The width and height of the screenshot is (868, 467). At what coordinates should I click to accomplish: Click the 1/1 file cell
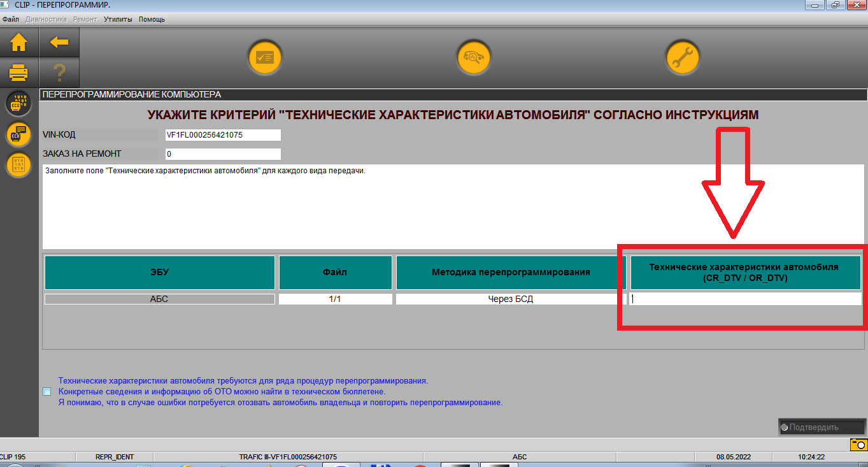point(335,299)
